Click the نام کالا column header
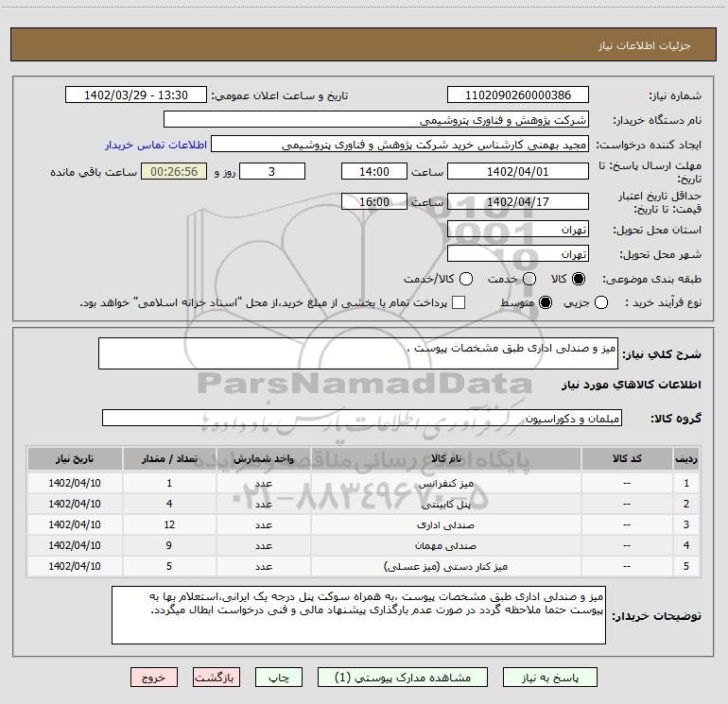The height and width of the screenshot is (704, 728). click(445, 459)
